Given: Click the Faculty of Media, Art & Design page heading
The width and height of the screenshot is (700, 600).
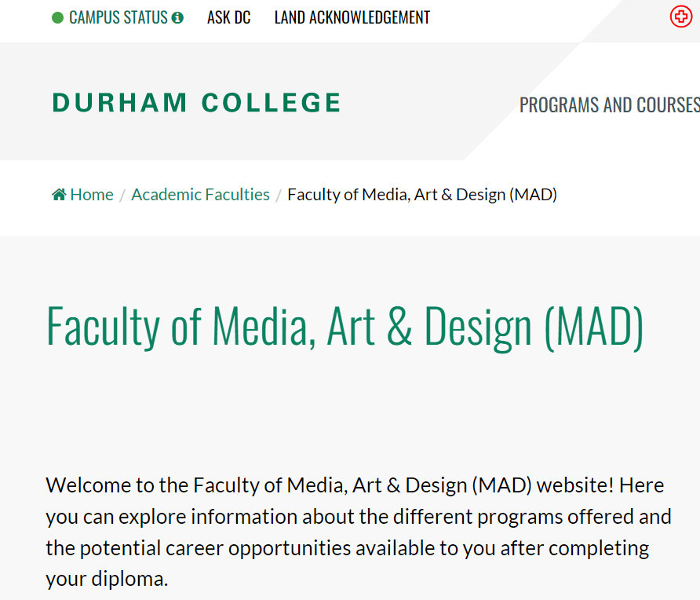Looking at the screenshot, I should pyautogui.click(x=345, y=324).
